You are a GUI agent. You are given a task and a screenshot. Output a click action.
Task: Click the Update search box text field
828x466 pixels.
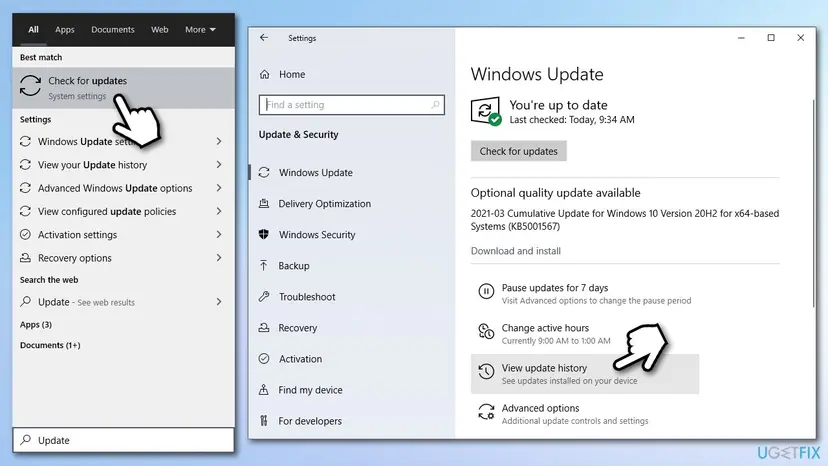124,440
